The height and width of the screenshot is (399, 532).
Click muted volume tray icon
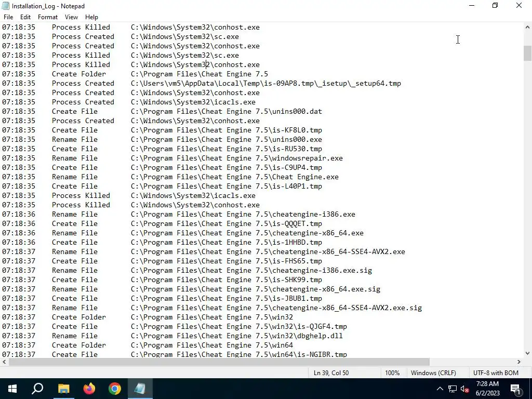click(x=464, y=389)
